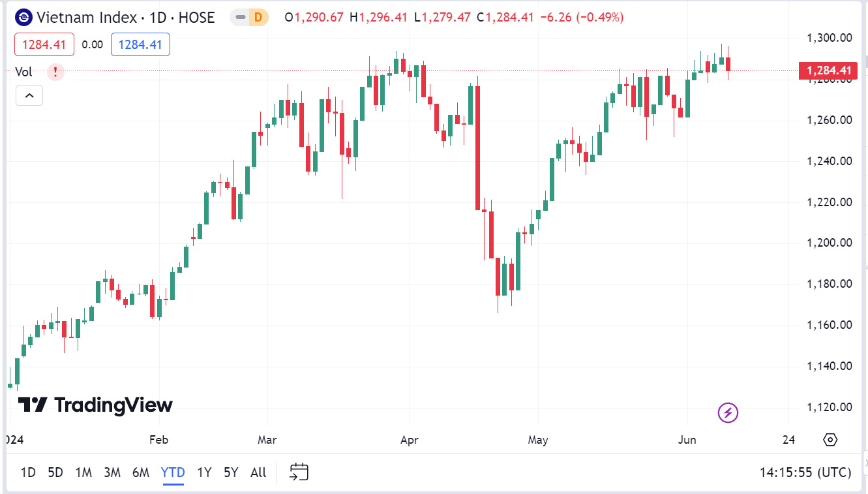Click the 14:15:55 (UTC) timezone selector
868x494 pixels.
[805, 472]
